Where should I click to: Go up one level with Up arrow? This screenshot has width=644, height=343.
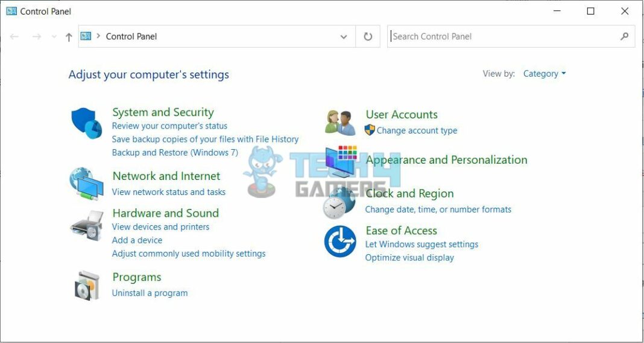[69, 37]
